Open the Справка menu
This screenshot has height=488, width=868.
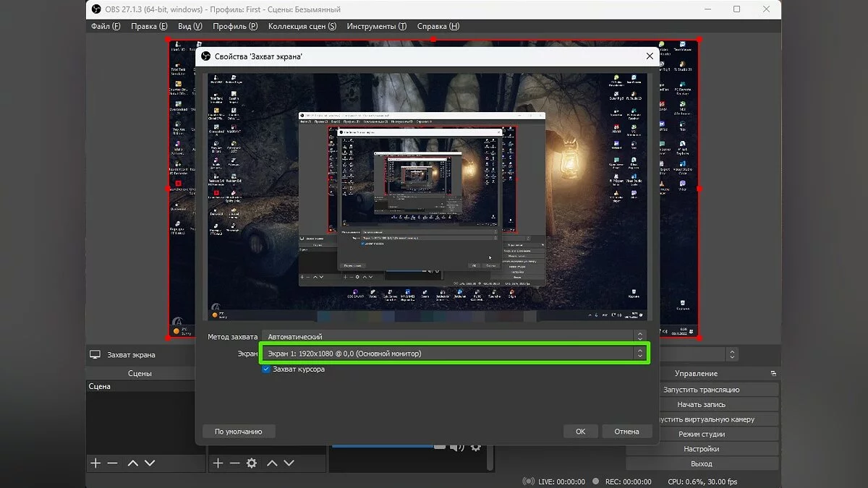pos(438,26)
